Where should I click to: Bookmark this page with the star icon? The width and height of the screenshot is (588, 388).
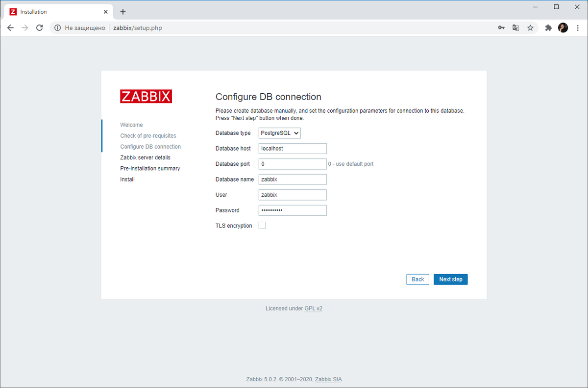click(x=531, y=28)
